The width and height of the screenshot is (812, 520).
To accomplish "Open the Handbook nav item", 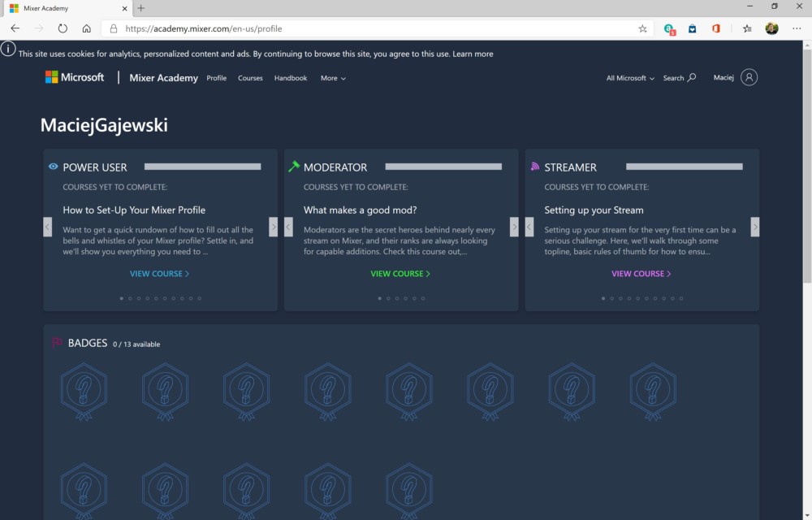I will [x=291, y=78].
